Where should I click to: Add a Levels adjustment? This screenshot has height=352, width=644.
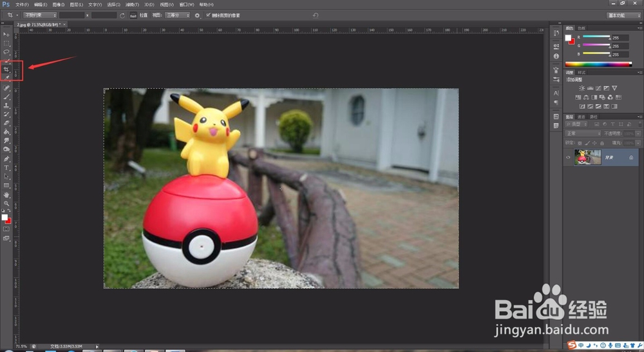pyautogui.click(x=590, y=88)
